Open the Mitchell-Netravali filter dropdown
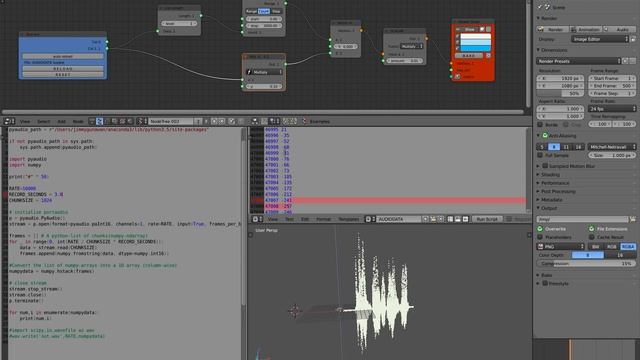 click(612, 147)
